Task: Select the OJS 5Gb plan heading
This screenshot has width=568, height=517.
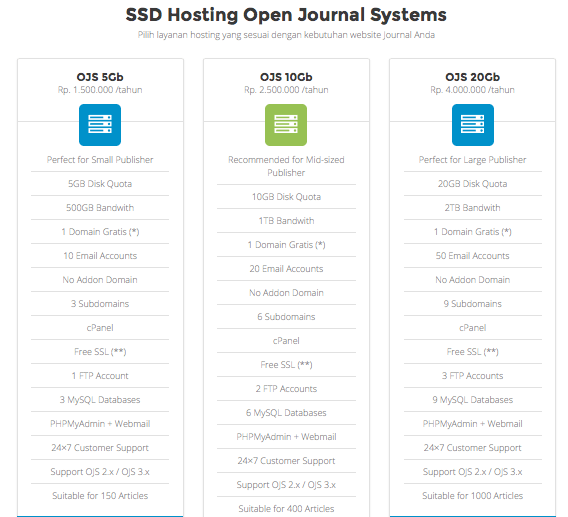Action: [100, 77]
